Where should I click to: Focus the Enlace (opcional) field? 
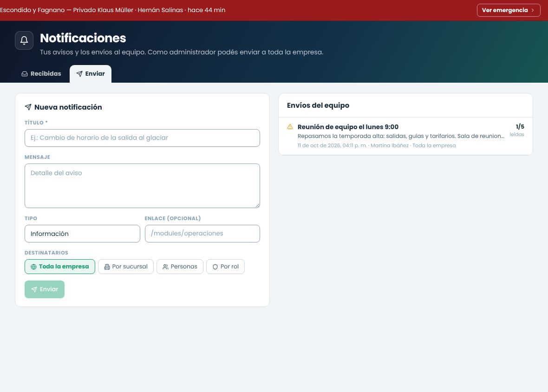(202, 233)
